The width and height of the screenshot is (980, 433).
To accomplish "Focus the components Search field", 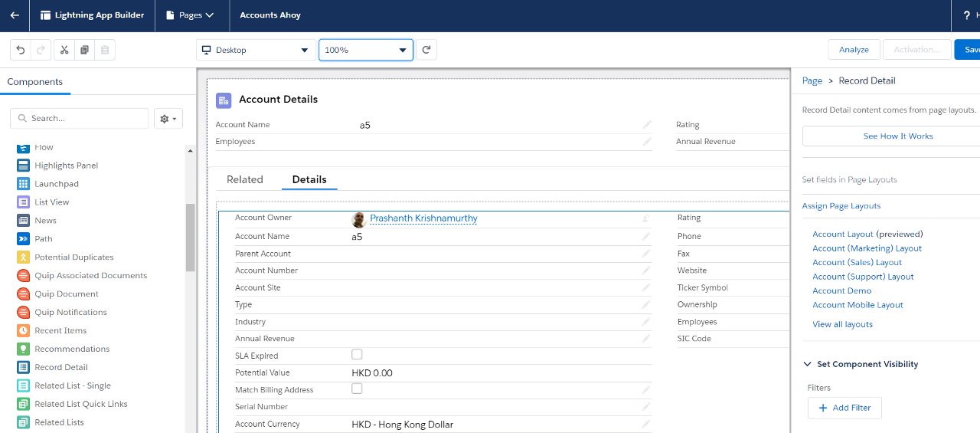I will [x=80, y=118].
